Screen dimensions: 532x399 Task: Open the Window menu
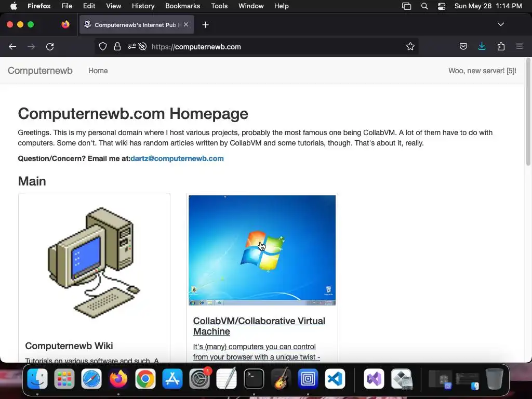[x=251, y=6]
